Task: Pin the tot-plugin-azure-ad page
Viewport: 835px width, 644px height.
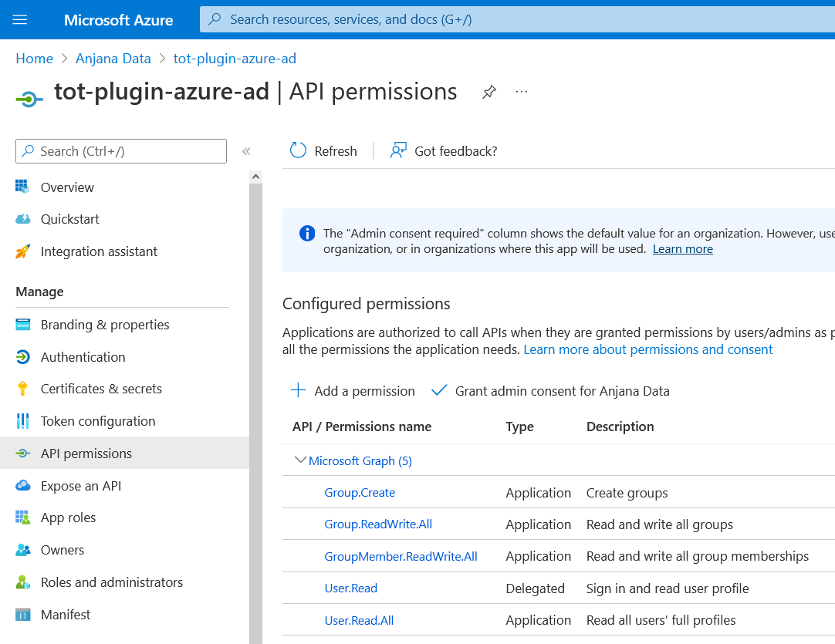Action: (488, 92)
